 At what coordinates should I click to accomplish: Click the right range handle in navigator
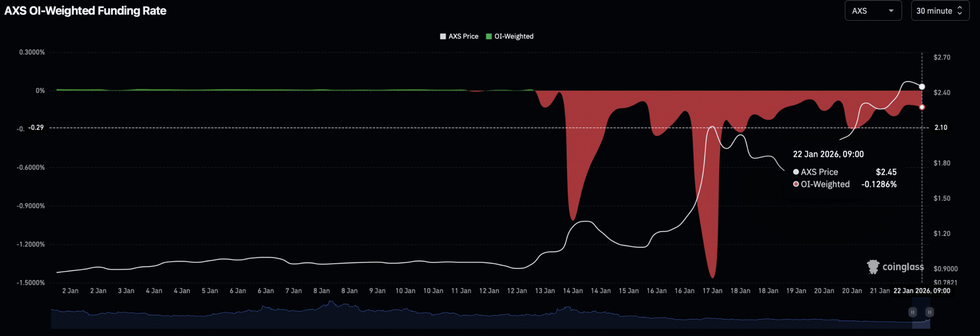(929, 312)
